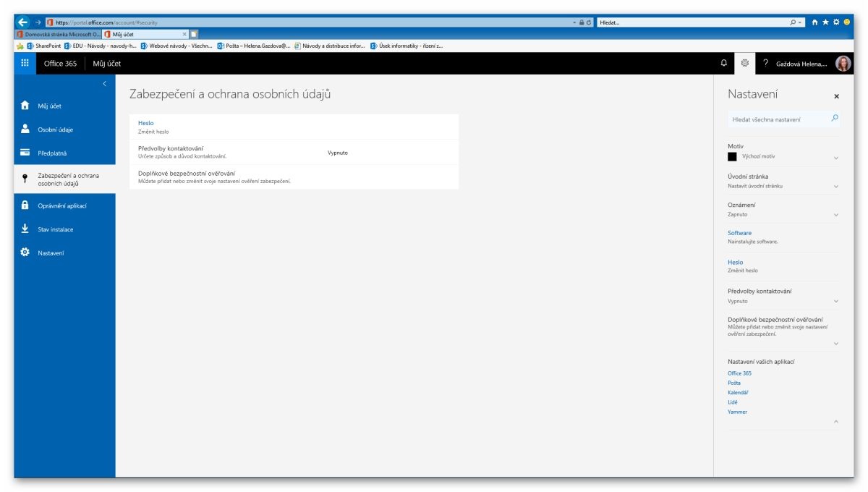The width and height of the screenshot is (868, 492).
Task: Open Lidé app settings link
Action: [x=733, y=402]
